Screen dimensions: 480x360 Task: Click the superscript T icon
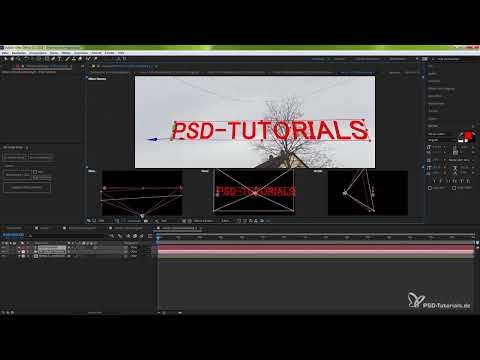(462, 181)
